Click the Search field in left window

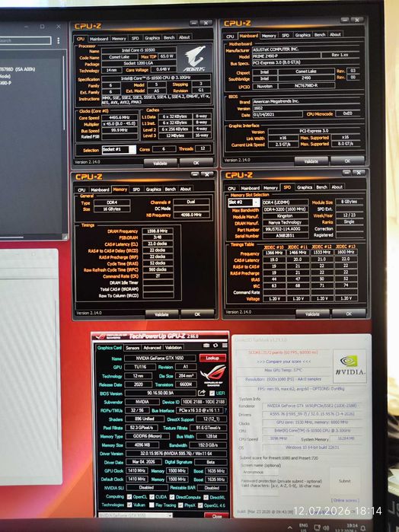pyautogui.click(x=25, y=40)
